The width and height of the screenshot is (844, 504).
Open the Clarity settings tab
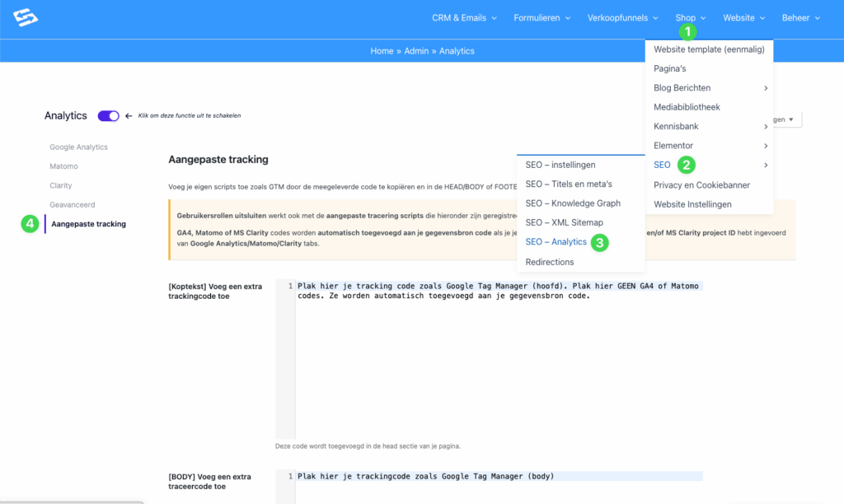[61, 186]
